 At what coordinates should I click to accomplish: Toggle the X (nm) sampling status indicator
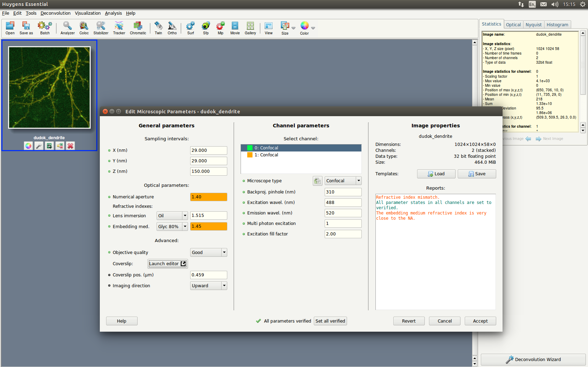pos(109,150)
